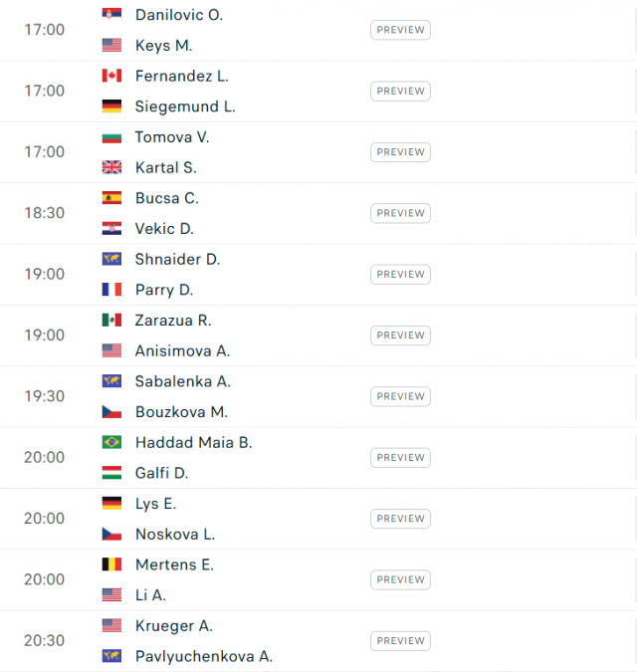The width and height of the screenshot is (637, 672).
Task: Click the Belgian flag beside Mertens E.
Action: (x=111, y=564)
